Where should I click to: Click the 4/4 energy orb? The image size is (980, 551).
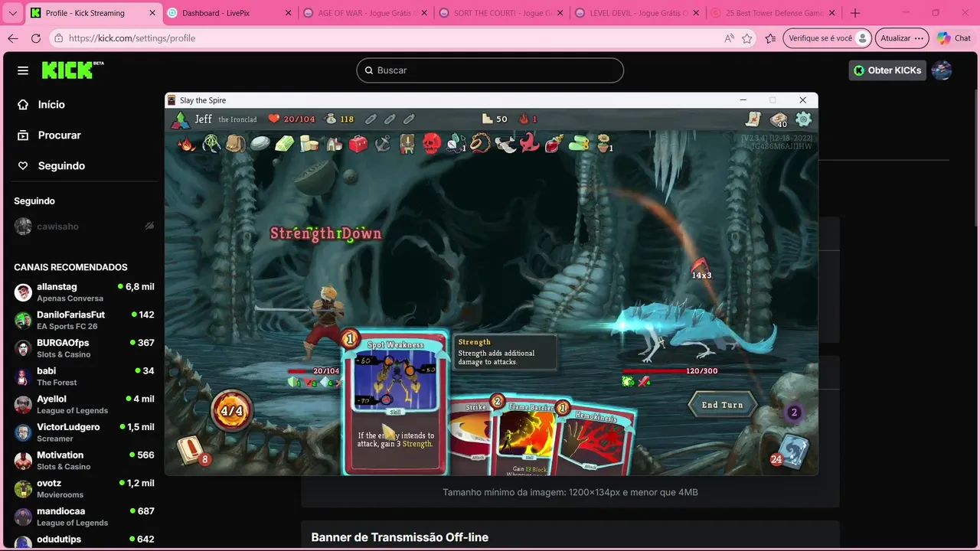coord(232,411)
